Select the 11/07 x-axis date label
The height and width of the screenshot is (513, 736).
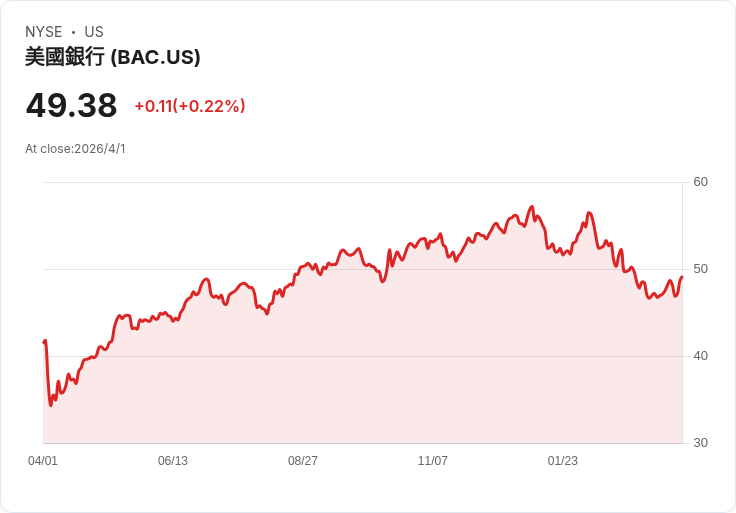[433, 460]
